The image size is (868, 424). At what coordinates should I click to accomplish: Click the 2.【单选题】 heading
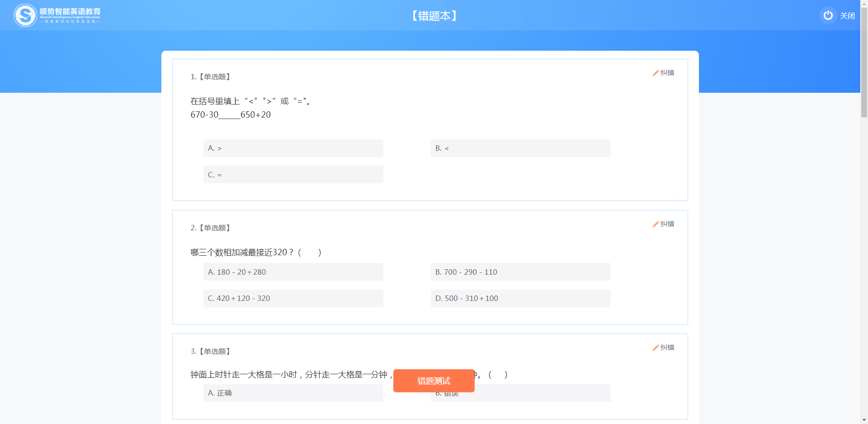[211, 228]
